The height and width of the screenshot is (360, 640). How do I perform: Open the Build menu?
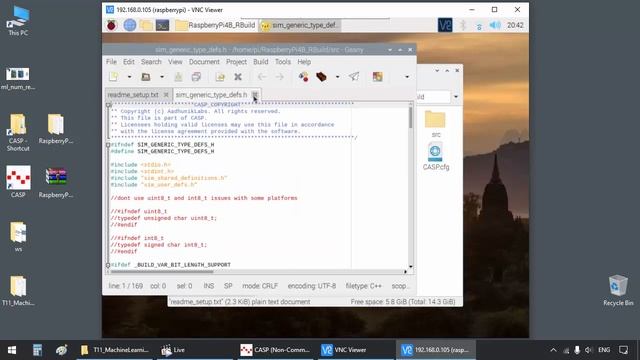(x=260, y=62)
